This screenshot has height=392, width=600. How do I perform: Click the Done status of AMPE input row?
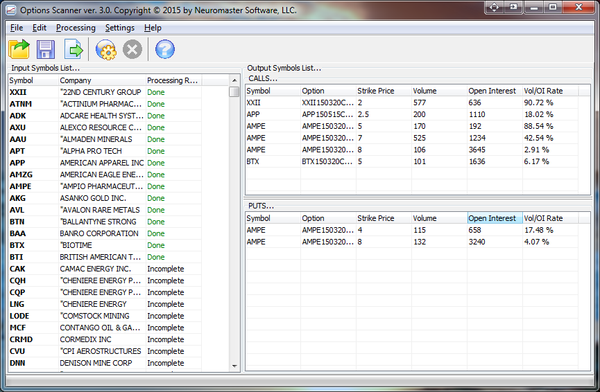click(x=156, y=186)
